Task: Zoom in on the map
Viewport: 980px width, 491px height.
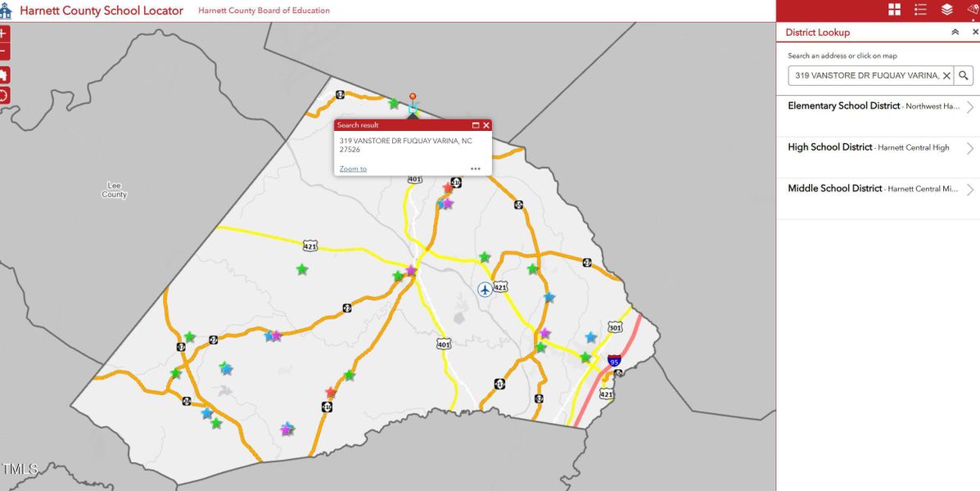Action: [3, 34]
